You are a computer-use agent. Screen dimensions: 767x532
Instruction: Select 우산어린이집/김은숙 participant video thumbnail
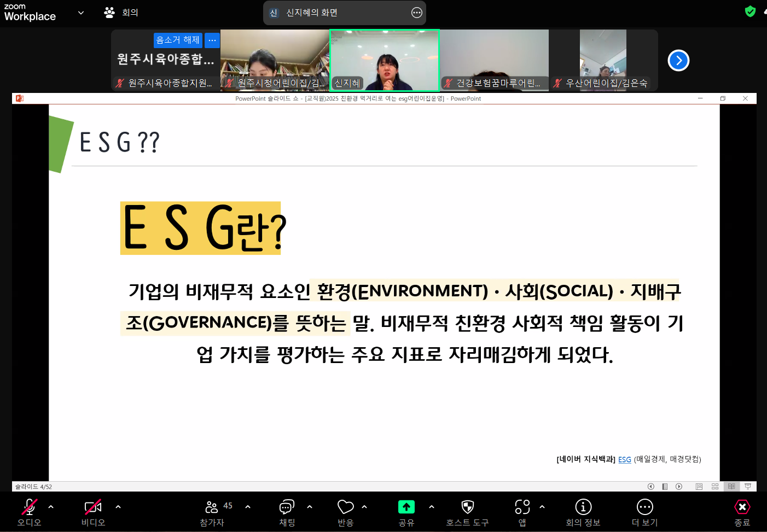603,60
